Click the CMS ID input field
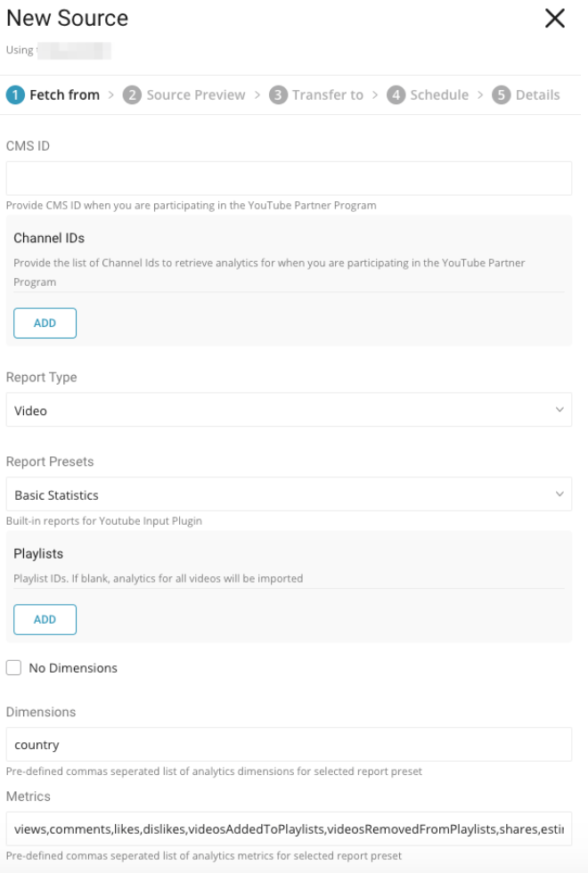Viewport: 588px width, 873px height. pos(289,178)
